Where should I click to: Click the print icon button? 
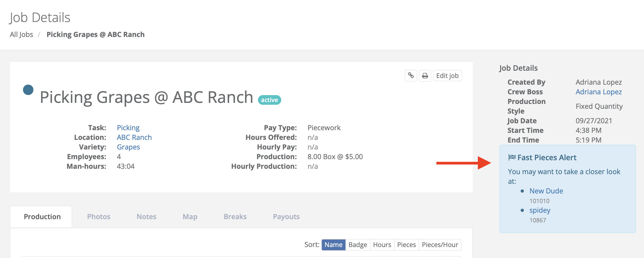pos(425,76)
